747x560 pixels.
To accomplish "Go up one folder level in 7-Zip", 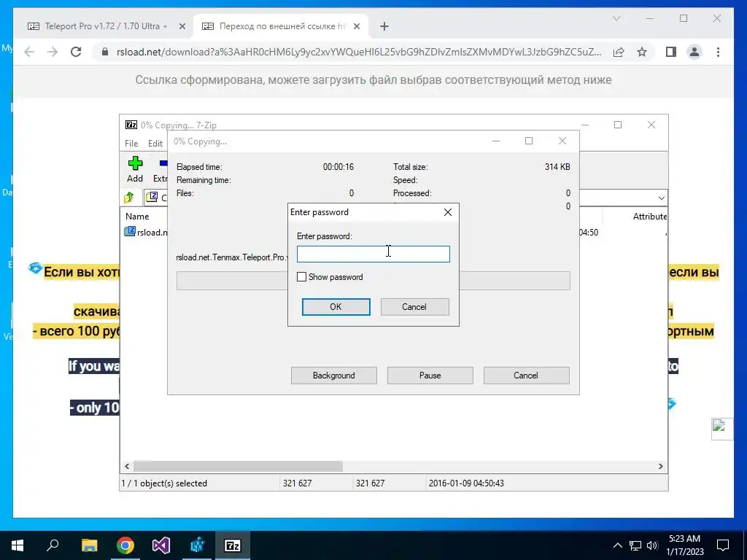I will pos(129,197).
